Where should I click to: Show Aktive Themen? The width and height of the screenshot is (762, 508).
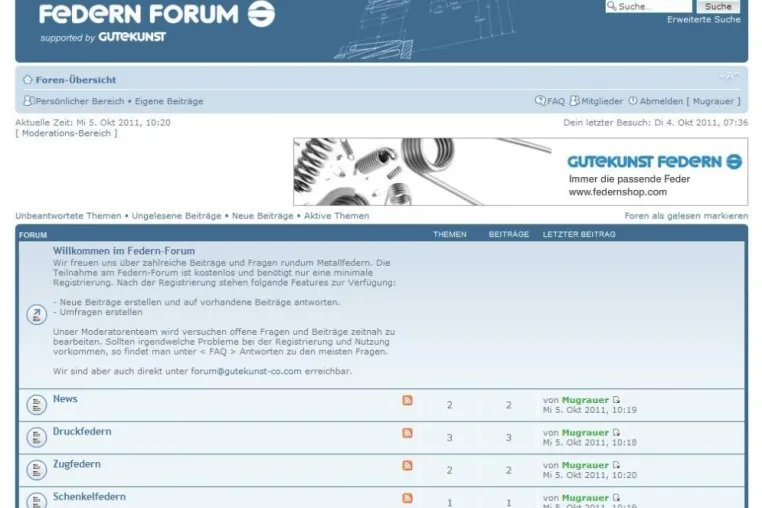click(x=336, y=216)
